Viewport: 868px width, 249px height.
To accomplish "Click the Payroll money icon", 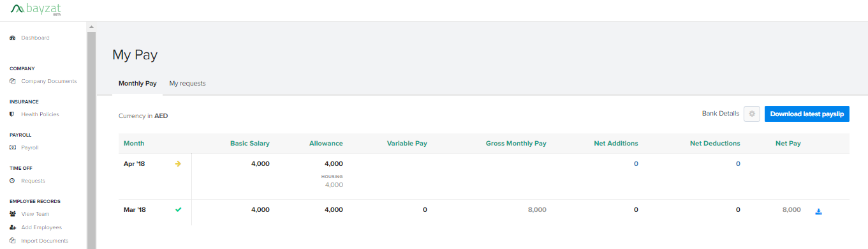I will coord(13,147).
